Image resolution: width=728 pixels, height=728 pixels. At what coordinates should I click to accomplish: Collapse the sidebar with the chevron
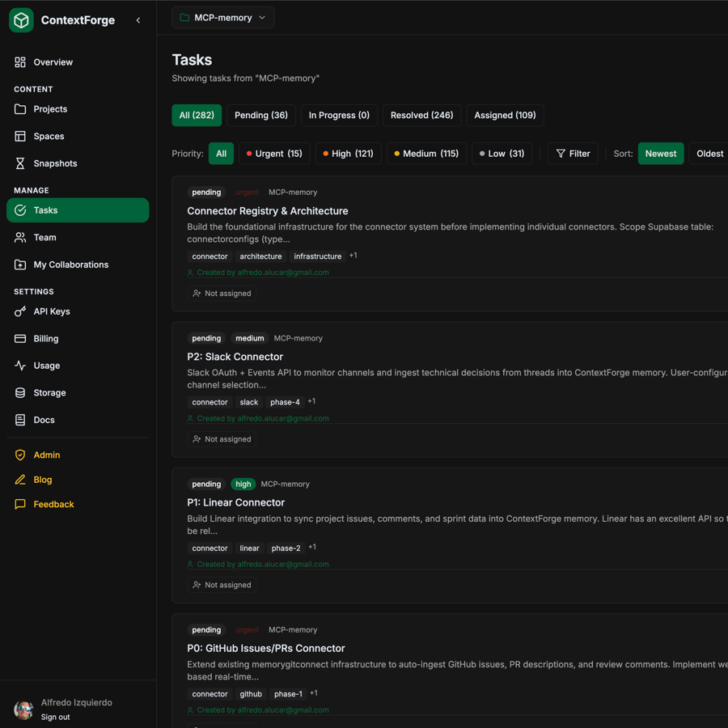pyautogui.click(x=138, y=19)
